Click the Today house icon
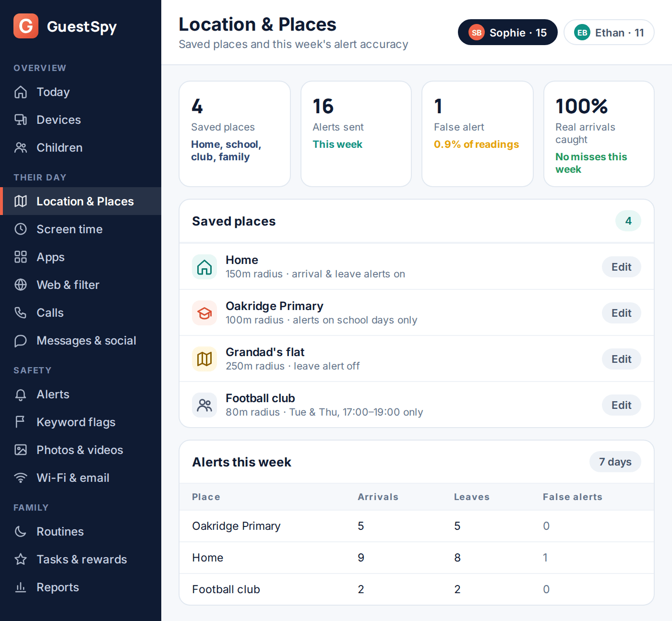Viewport: 672px width, 621px height. pyautogui.click(x=21, y=92)
